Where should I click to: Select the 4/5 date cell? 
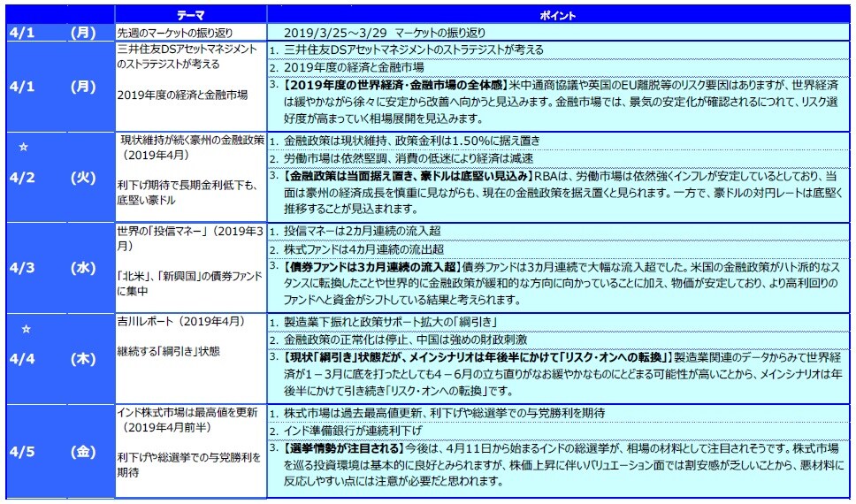(25, 452)
